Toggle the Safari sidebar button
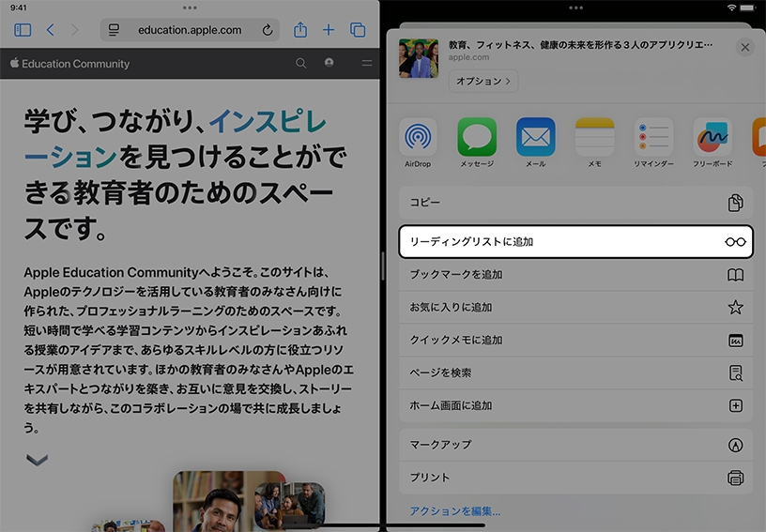The image size is (766, 532). [x=23, y=30]
